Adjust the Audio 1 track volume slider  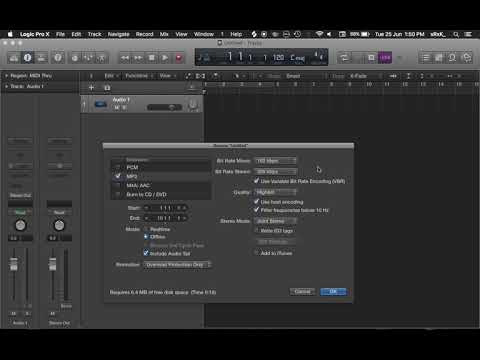pyautogui.click(x=165, y=107)
